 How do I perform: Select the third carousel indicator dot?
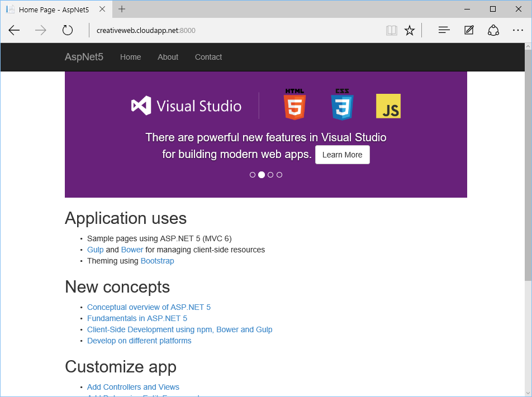(x=270, y=175)
